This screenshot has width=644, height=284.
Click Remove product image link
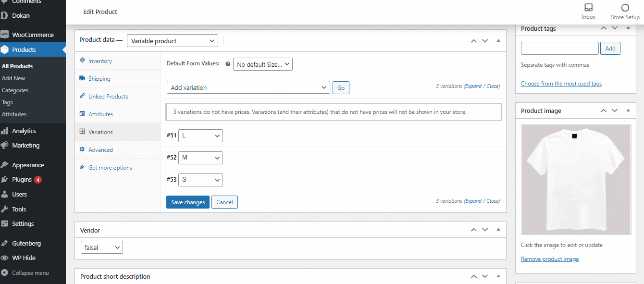coord(550,259)
